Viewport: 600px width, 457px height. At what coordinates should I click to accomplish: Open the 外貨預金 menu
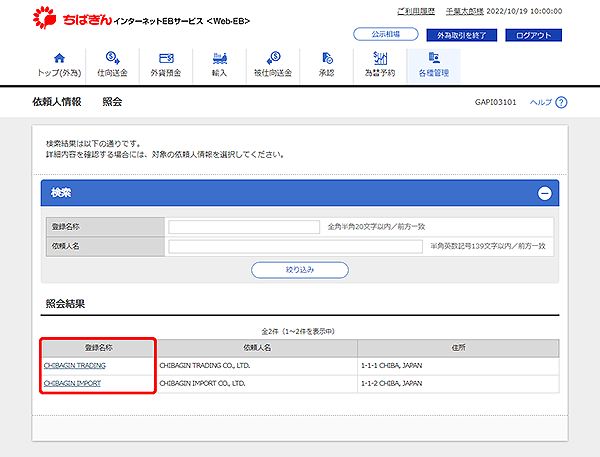pyautogui.click(x=166, y=65)
